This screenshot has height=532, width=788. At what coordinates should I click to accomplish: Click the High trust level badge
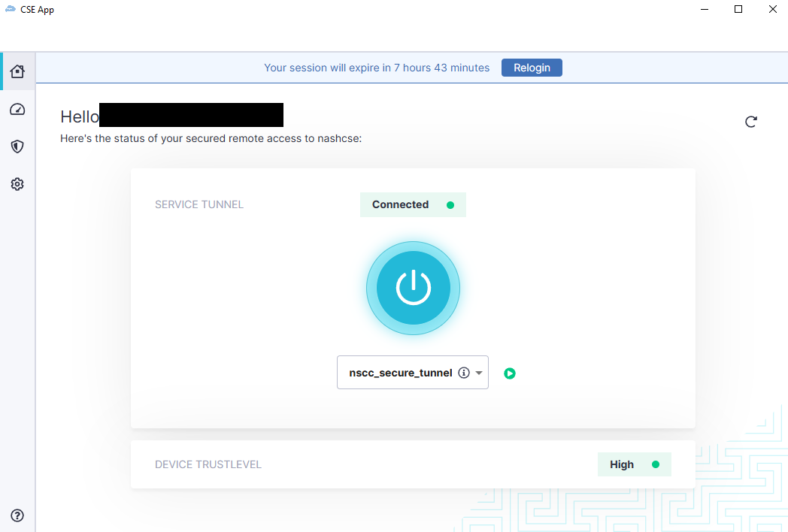coord(634,464)
